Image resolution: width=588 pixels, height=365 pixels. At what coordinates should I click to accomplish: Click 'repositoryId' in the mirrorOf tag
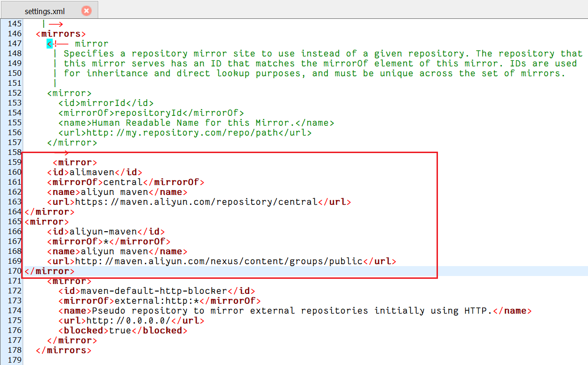tap(149, 113)
